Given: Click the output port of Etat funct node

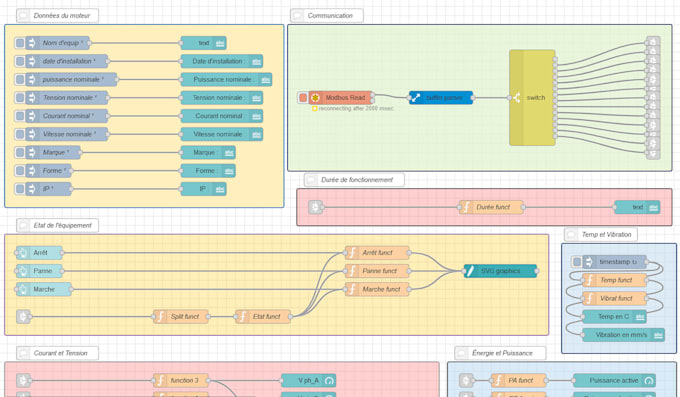Looking at the screenshot, I should click(290, 316).
